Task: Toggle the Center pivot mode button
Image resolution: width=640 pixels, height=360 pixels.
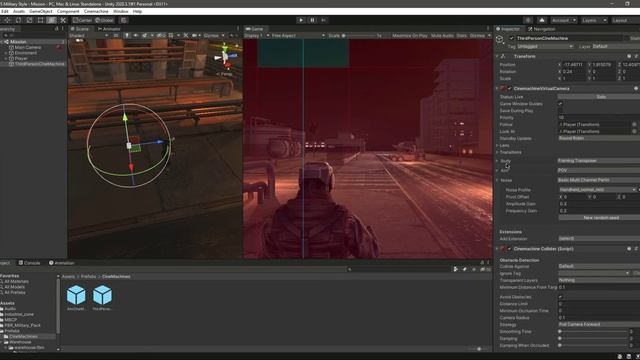Action: pyautogui.click(x=82, y=20)
